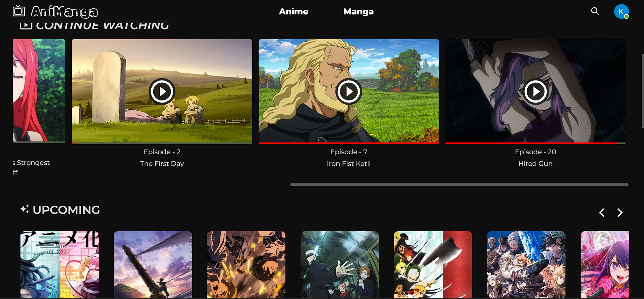The image size is (644, 299).
Task: Click the UPCOMING section heading
Action: [66, 210]
